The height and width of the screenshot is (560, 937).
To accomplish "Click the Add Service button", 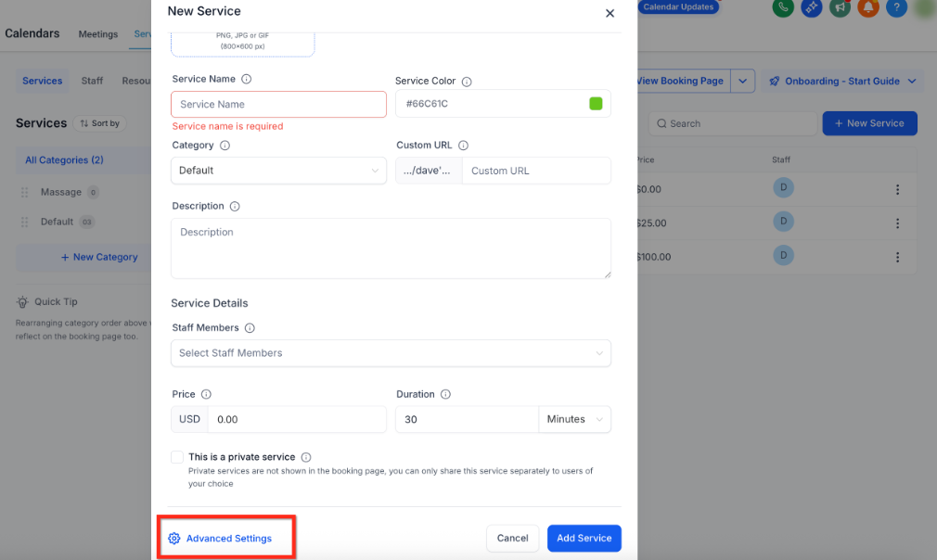I will [584, 538].
